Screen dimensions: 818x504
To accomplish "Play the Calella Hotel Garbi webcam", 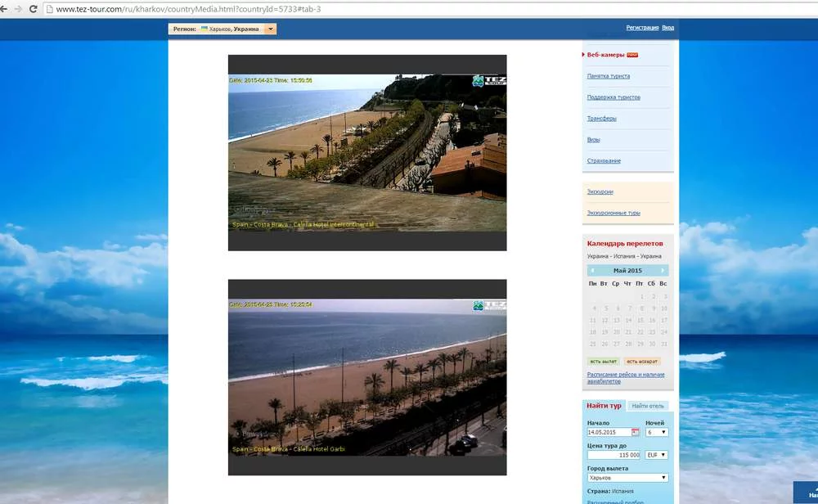I will click(x=367, y=377).
